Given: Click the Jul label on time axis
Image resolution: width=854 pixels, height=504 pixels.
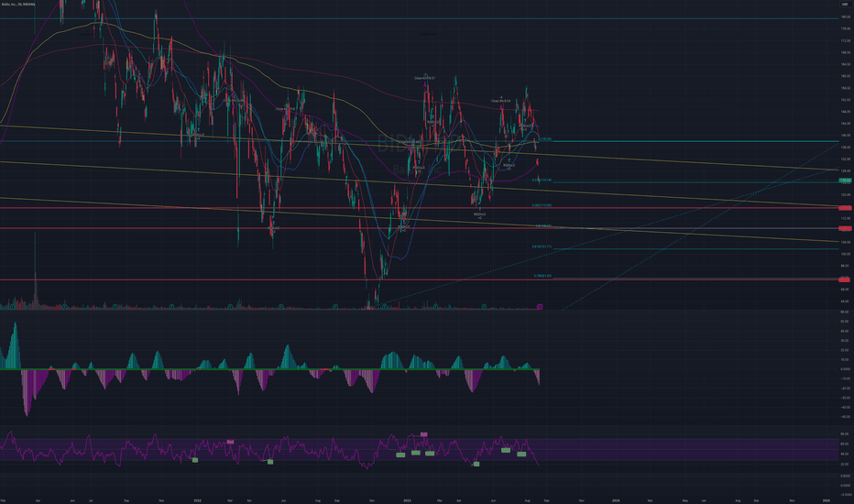Looking at the screenshot, I should [91, 500].
